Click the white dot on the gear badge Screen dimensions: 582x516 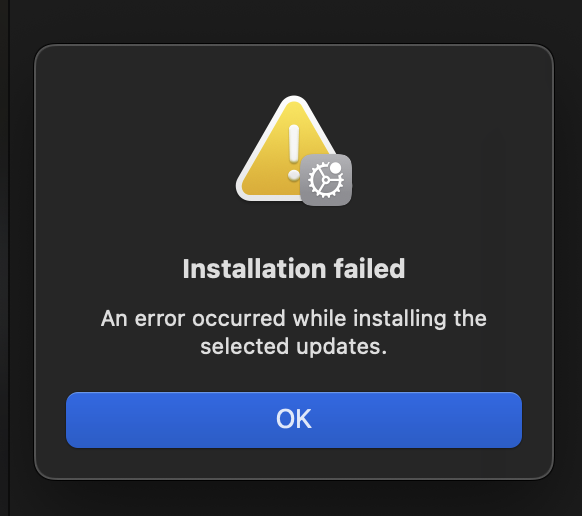[336, 168]
